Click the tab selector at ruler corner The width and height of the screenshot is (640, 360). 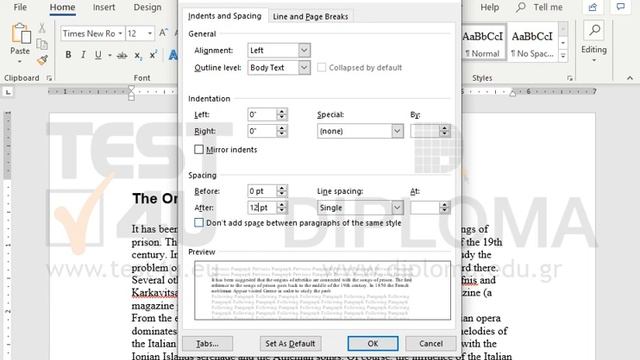(8, 92)
